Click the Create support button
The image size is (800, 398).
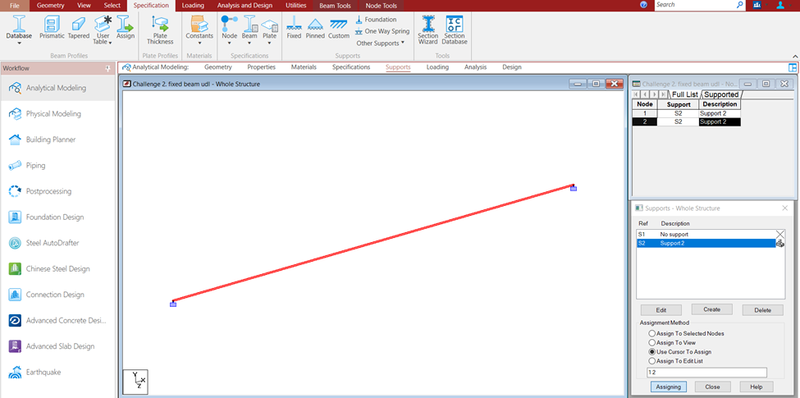click(712, 309)
